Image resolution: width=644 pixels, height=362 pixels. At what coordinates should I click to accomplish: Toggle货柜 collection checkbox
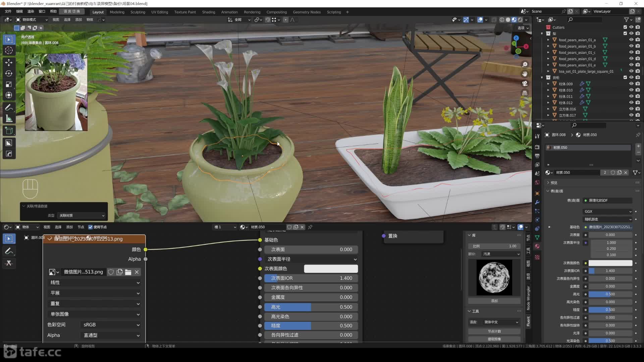[x=625, y=77]
